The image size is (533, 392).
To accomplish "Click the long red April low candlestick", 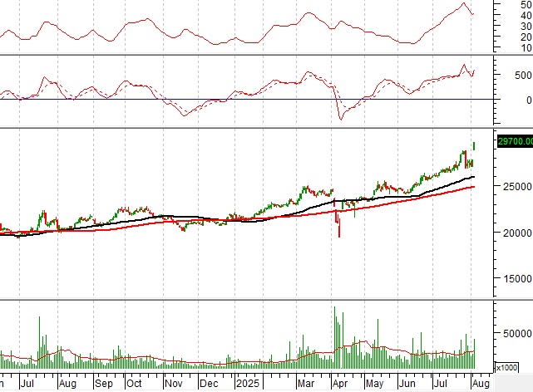I will click(x=338, y=224).
